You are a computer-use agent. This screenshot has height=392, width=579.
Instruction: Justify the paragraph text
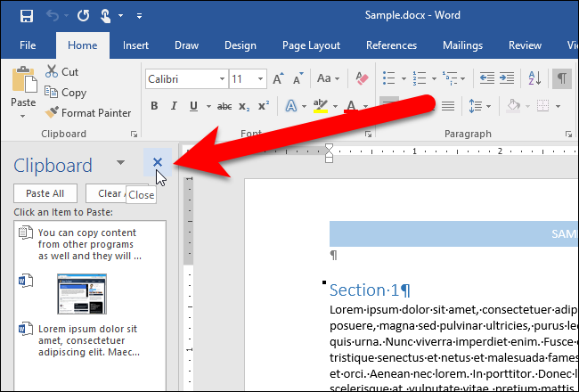point(448,106)
